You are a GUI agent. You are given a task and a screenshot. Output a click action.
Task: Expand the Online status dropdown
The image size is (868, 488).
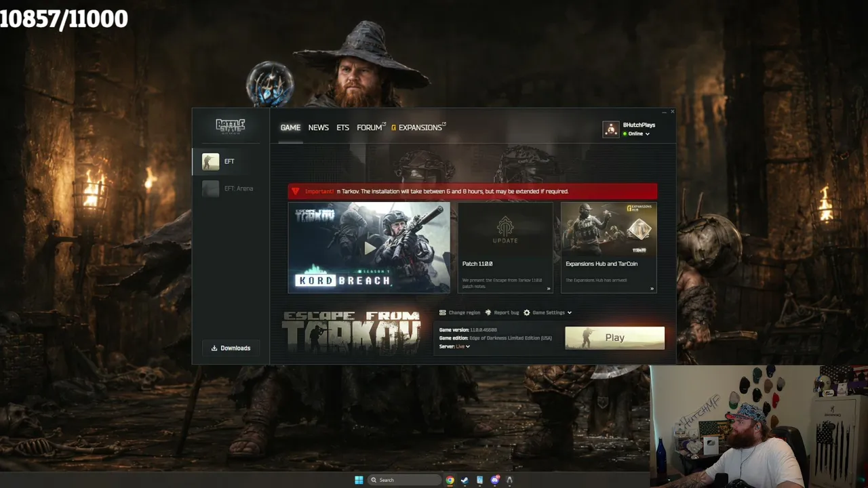coord(636,134)
